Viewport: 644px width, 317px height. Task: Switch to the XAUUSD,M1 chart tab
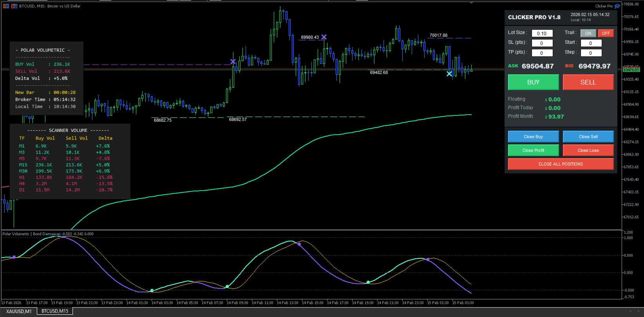(19, 311)
